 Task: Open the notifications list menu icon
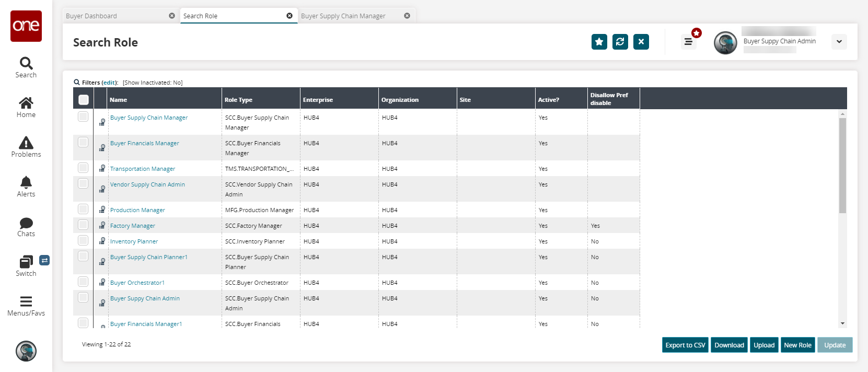[688, 42]
